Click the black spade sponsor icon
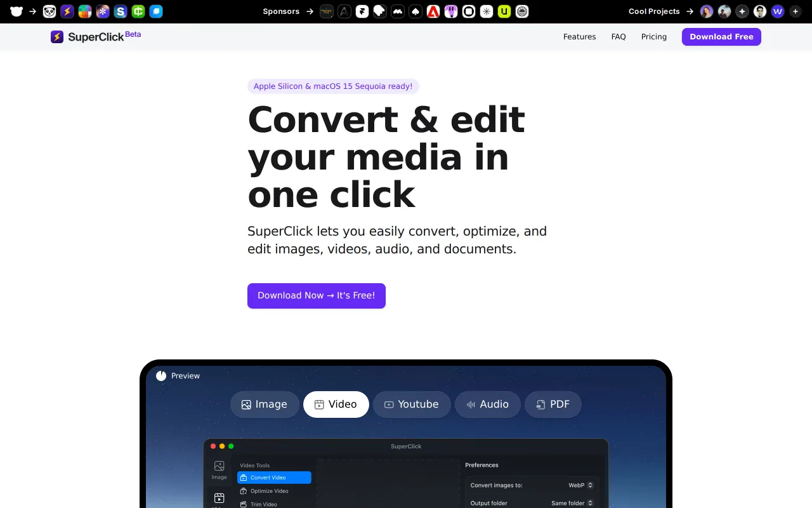This screenshot has height=508, width=812. pyautogui.click(x=416, y=11)
